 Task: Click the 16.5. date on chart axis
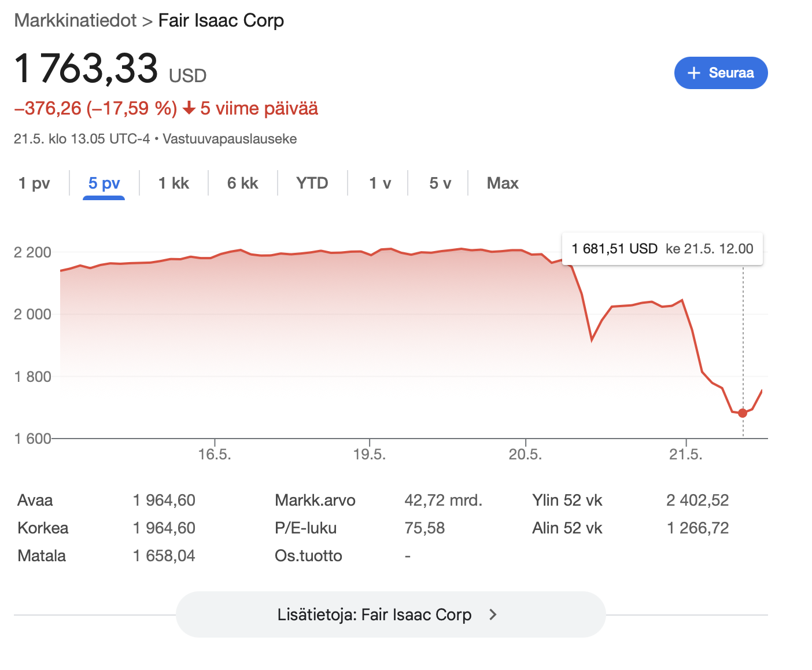[x=215, y=454]
